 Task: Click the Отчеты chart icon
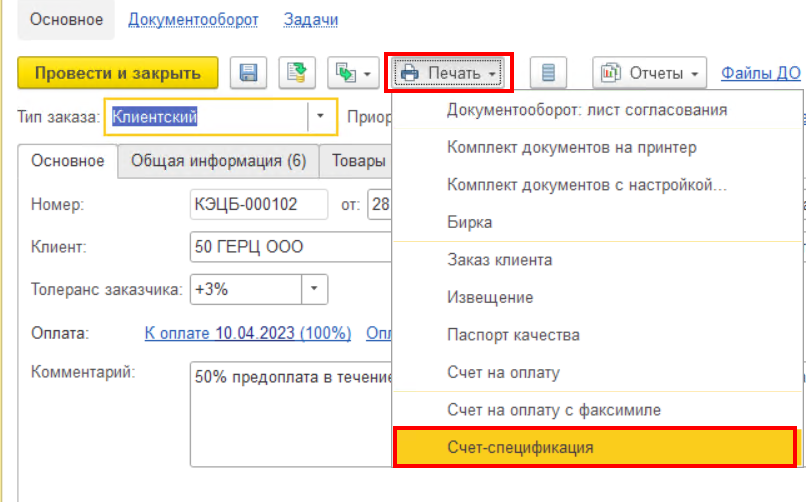point(611,73)
